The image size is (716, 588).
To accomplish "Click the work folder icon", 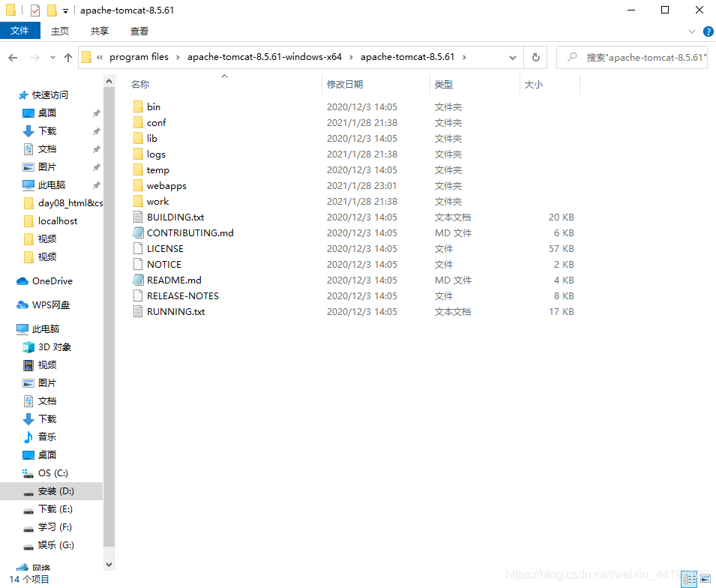I will (x=138, y=202).
